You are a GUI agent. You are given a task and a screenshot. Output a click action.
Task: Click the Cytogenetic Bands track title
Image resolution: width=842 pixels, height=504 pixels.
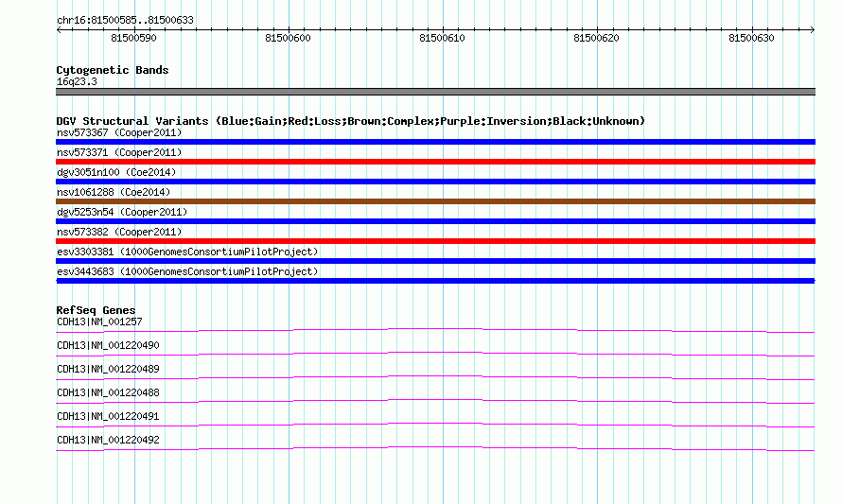pos(113,70)
